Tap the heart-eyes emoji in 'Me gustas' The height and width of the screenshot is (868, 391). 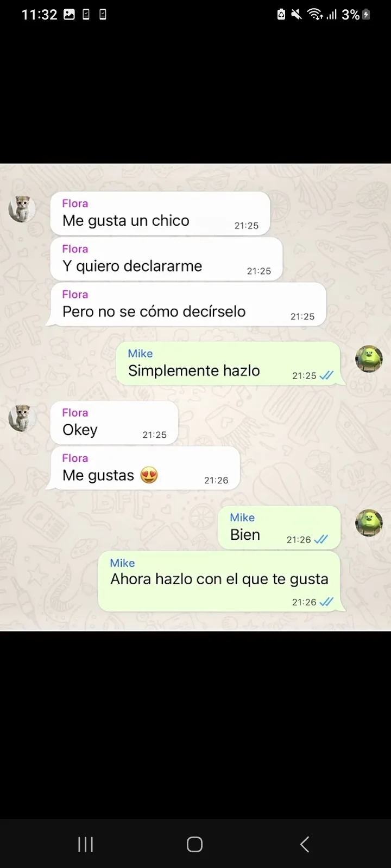tap(149, 475)
